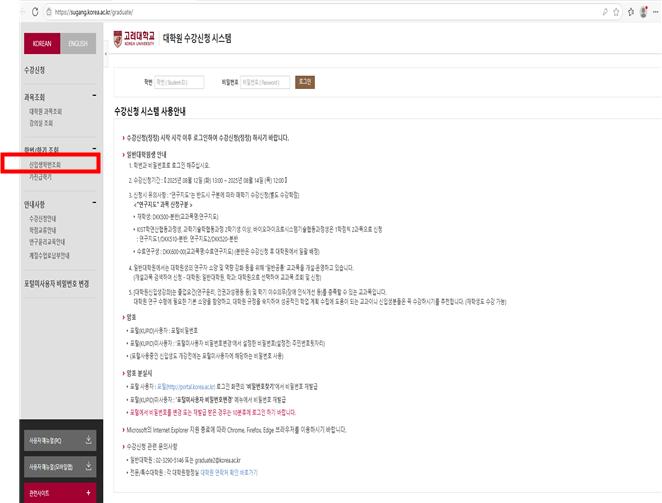
Task: Open the 수강신청 menu item
Action: (x=35, y=70)
